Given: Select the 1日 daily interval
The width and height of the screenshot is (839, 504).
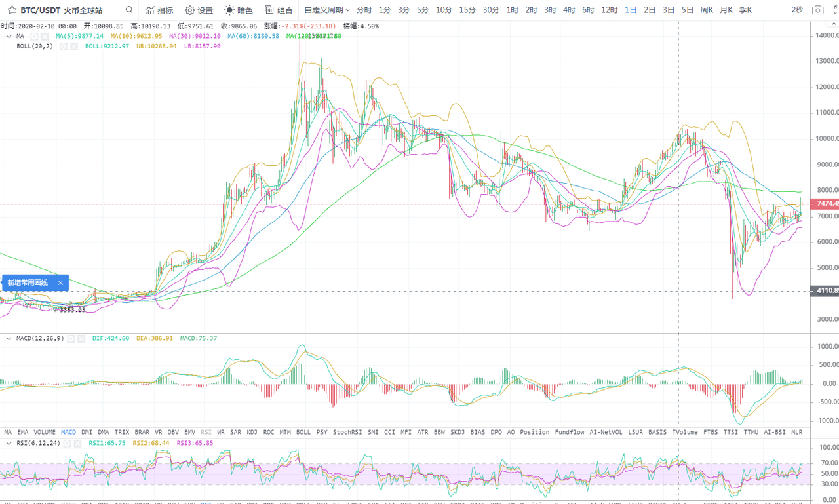Looking at the screenshot, I should [x=631, y=10].
